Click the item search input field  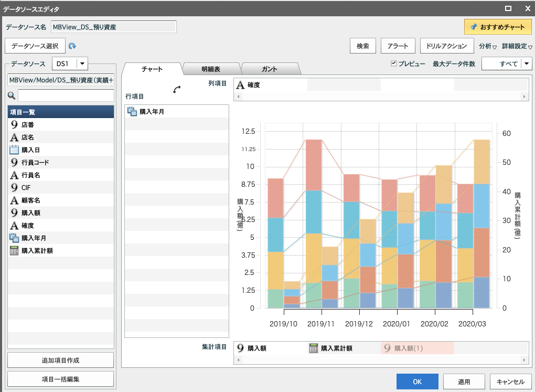point(66,96)
